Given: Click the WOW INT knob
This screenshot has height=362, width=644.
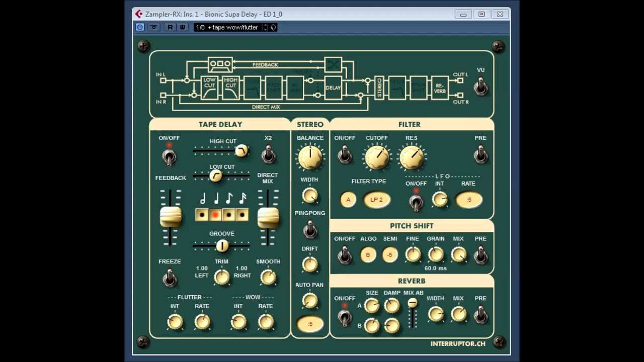Looking at the screenshot, I should (x=238, y=322).
